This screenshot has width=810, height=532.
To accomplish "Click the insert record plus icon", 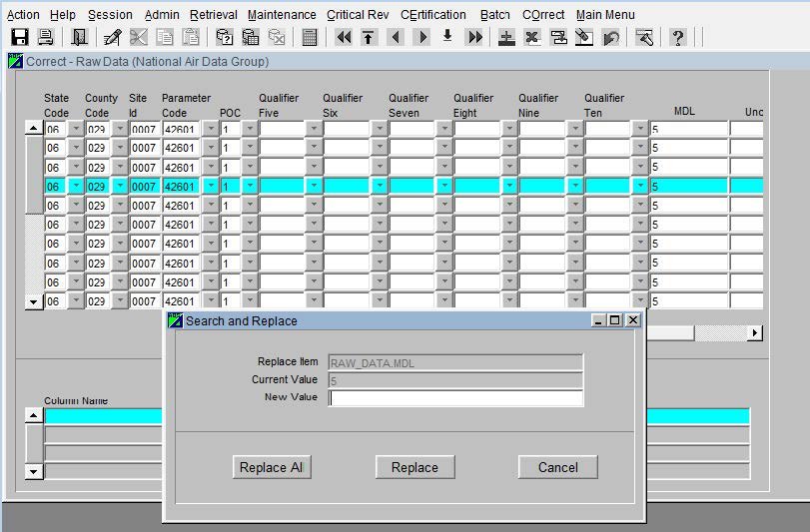I will point(506,37).
